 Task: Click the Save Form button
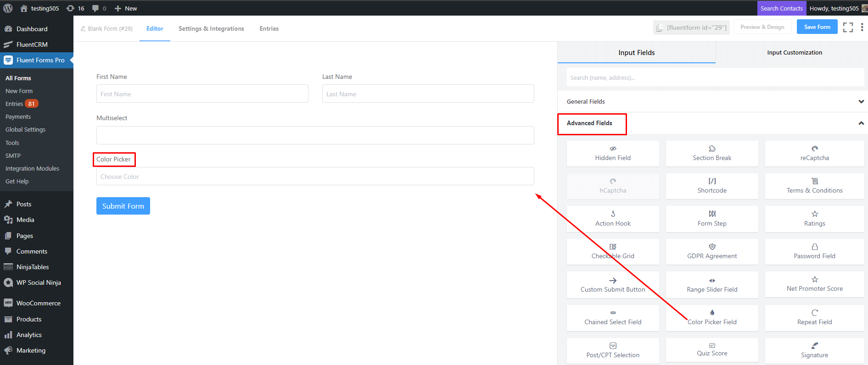[x=817, y=27]
